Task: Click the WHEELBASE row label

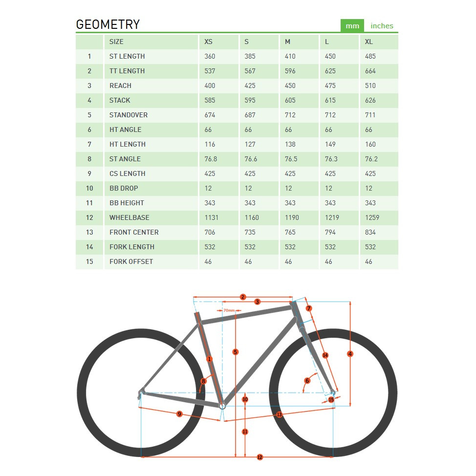Action: [130, 217]
